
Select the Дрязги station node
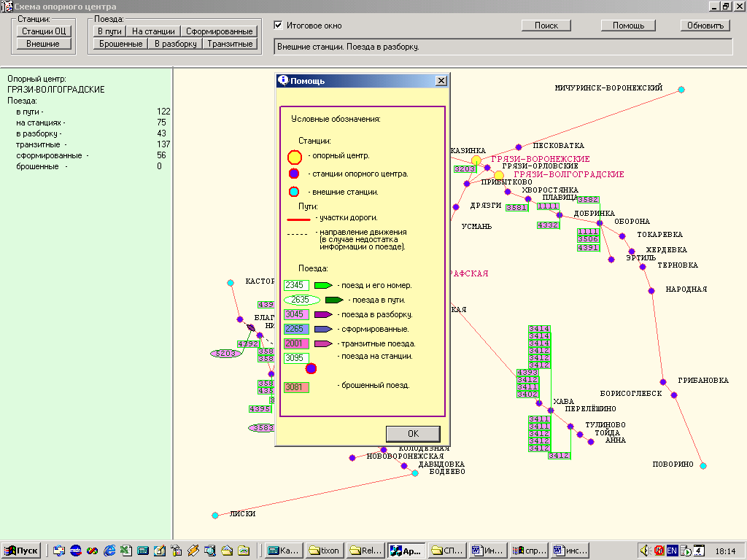(456, 206)
